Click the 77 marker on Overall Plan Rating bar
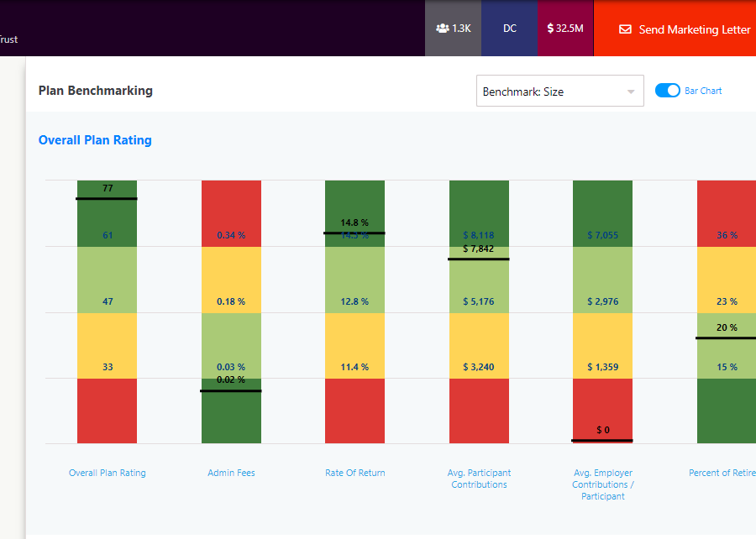756x539 pixels. [107, 198]
